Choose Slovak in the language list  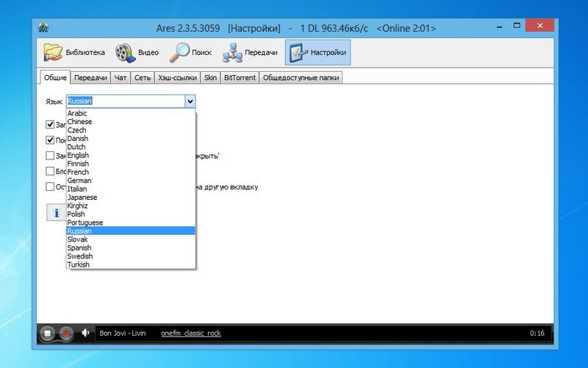[x=131, y=239]
